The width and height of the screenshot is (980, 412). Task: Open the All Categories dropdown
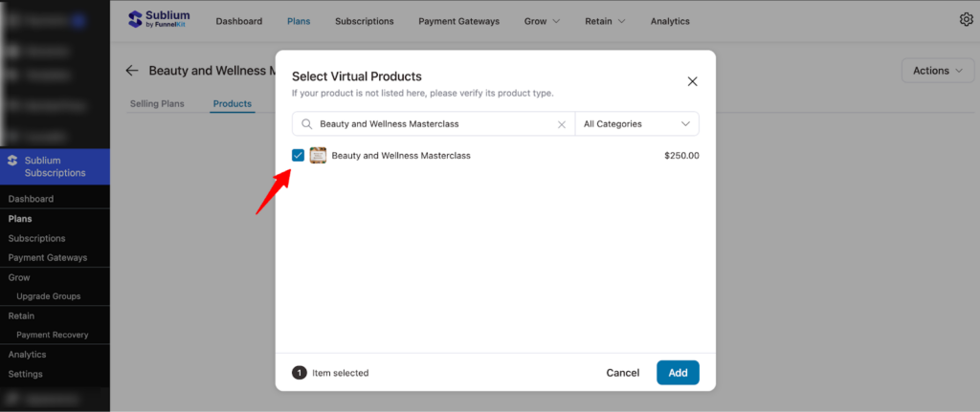[636, 124]
